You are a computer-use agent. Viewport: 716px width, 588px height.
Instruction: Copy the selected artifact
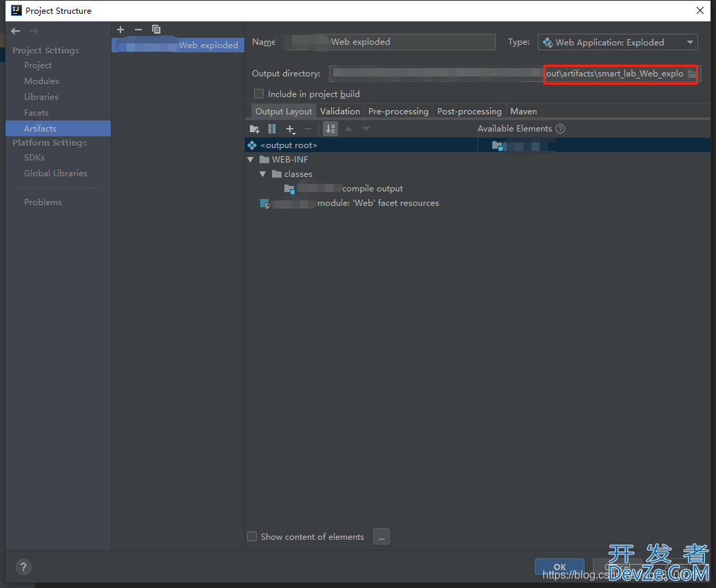pyautogui.click(x=156, y=30)
